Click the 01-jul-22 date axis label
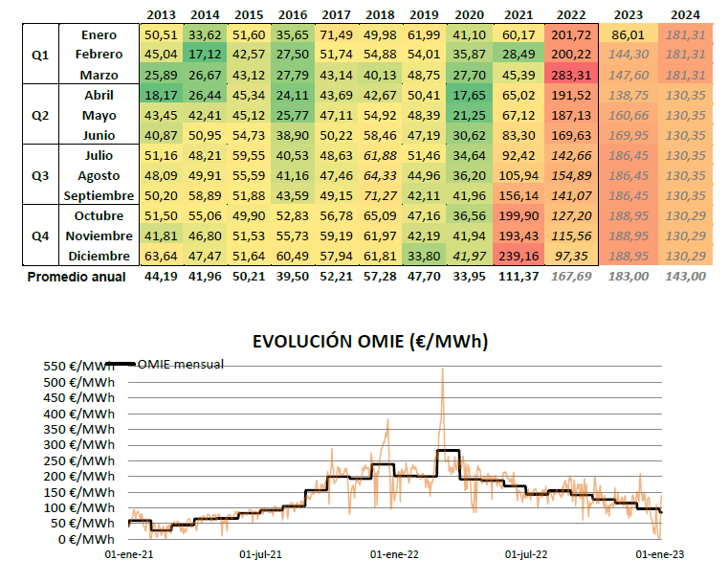The width and height of the screenshot is (728, 583). pos(526,554)
